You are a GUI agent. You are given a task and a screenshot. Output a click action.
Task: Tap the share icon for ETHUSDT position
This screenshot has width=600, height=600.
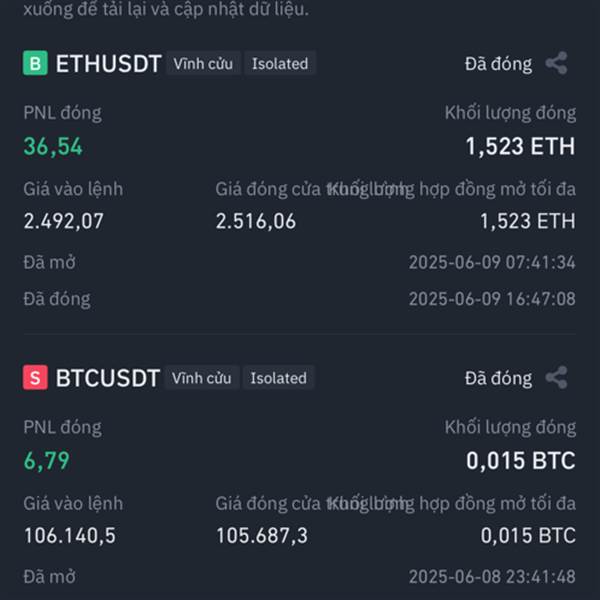556,63
